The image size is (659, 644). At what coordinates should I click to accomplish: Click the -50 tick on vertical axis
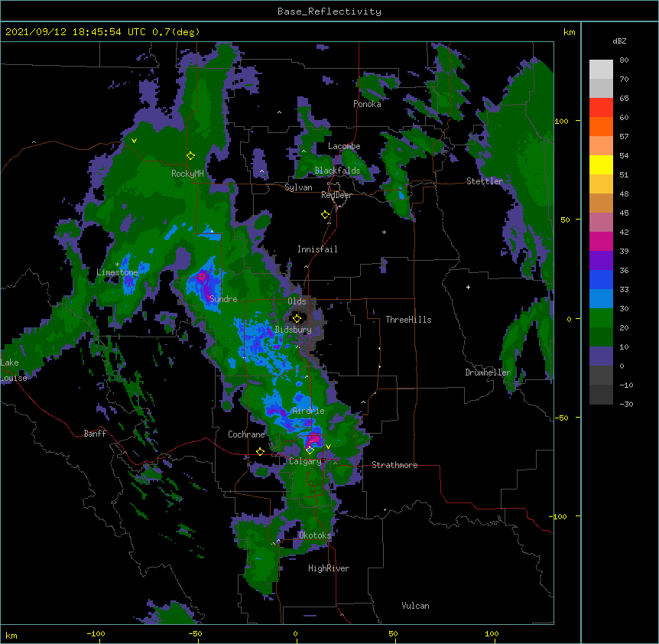(561, 418)
